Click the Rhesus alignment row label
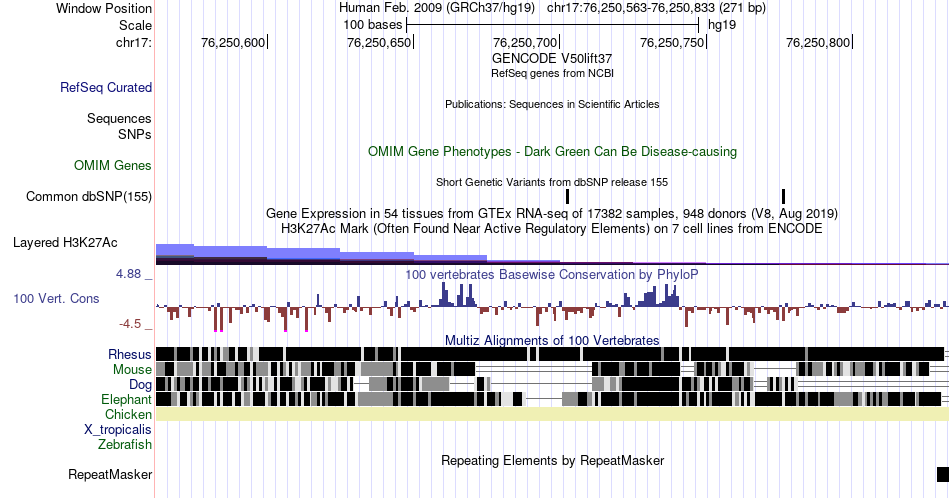Image resolution: width=950 pixels, height=498 pixels. pos(130,354)
